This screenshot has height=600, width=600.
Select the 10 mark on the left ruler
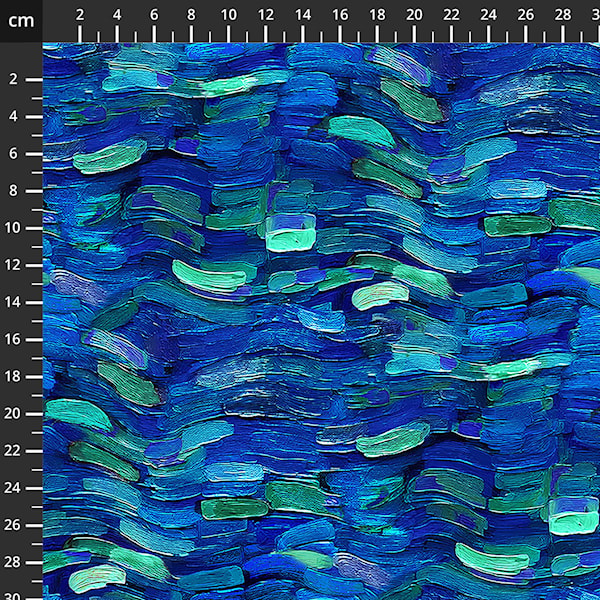12,228
